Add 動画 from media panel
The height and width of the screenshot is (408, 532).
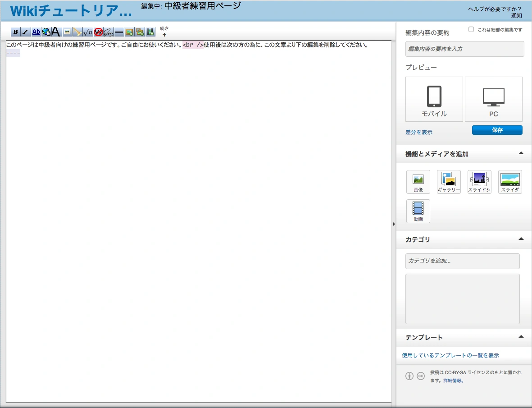click(x=418, y=211)
